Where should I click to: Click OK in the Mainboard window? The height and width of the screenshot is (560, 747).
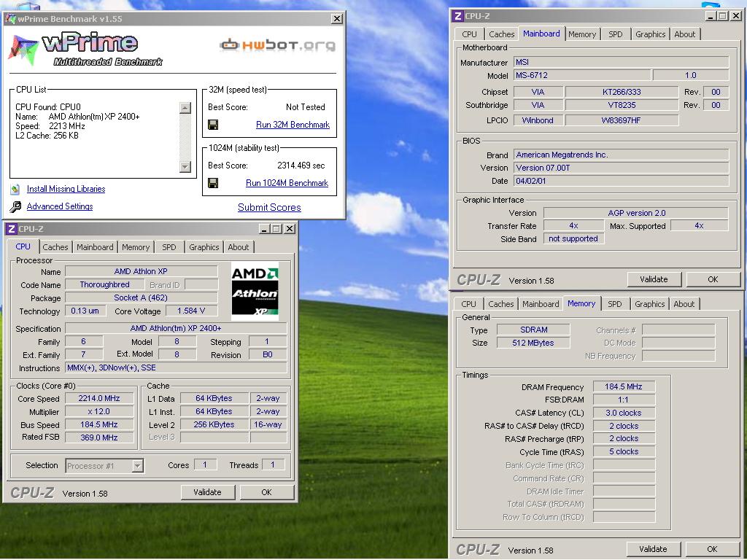[713, 279]
